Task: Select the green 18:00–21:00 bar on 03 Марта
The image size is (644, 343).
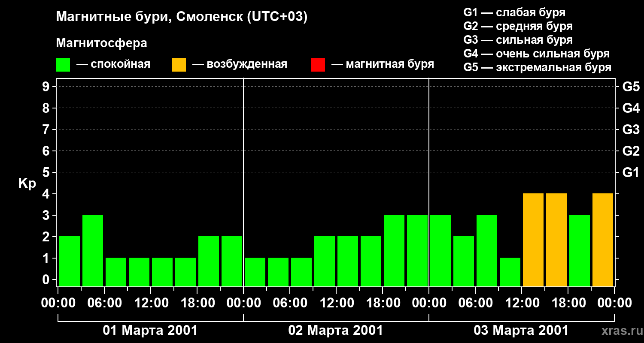Action: coord(580,250)
